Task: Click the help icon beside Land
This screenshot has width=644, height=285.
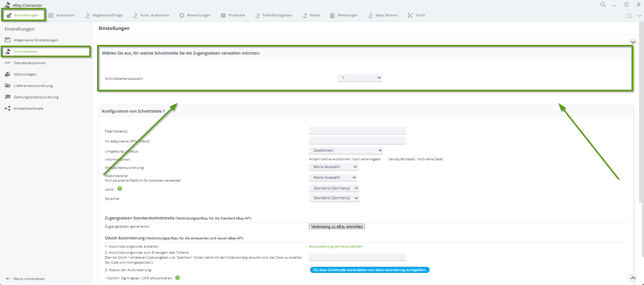Action: tap(120, 189)
